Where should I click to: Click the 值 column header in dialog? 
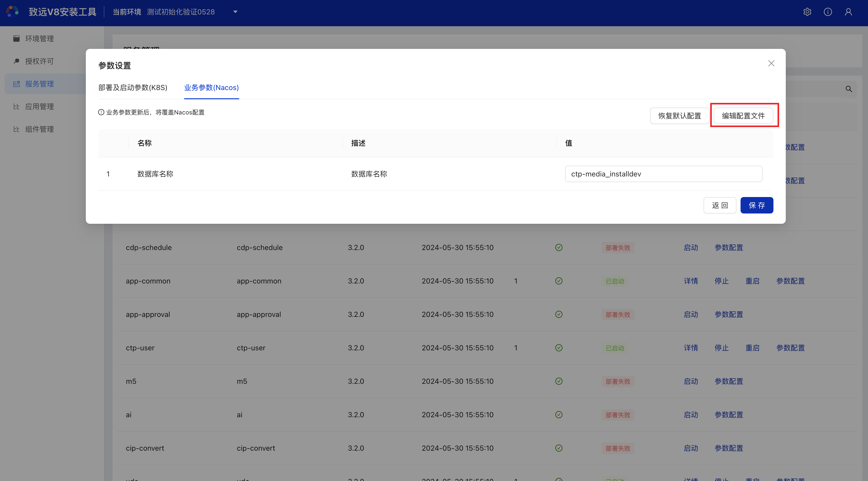click(x=568, y=143)
